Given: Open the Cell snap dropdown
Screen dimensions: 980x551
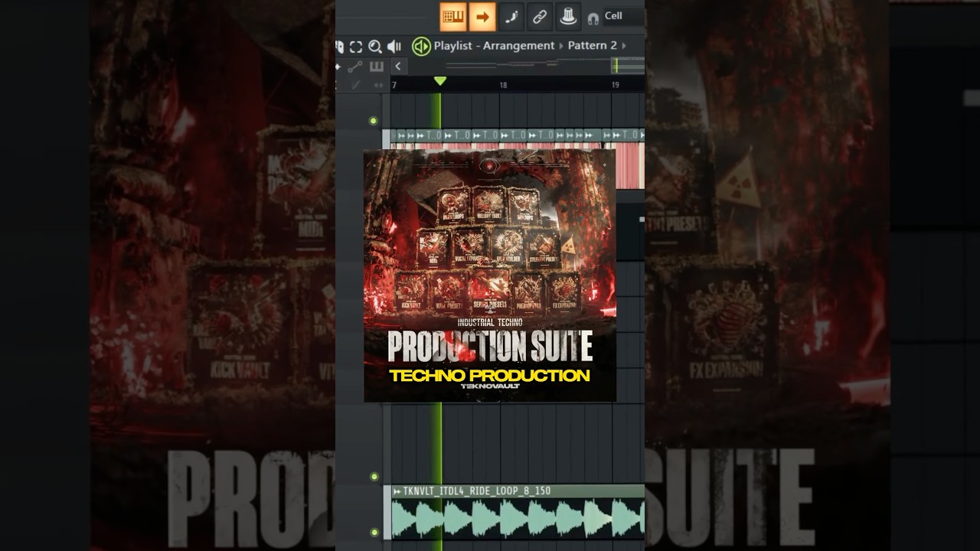Looking at the screenshot, I should coord(623,16).
